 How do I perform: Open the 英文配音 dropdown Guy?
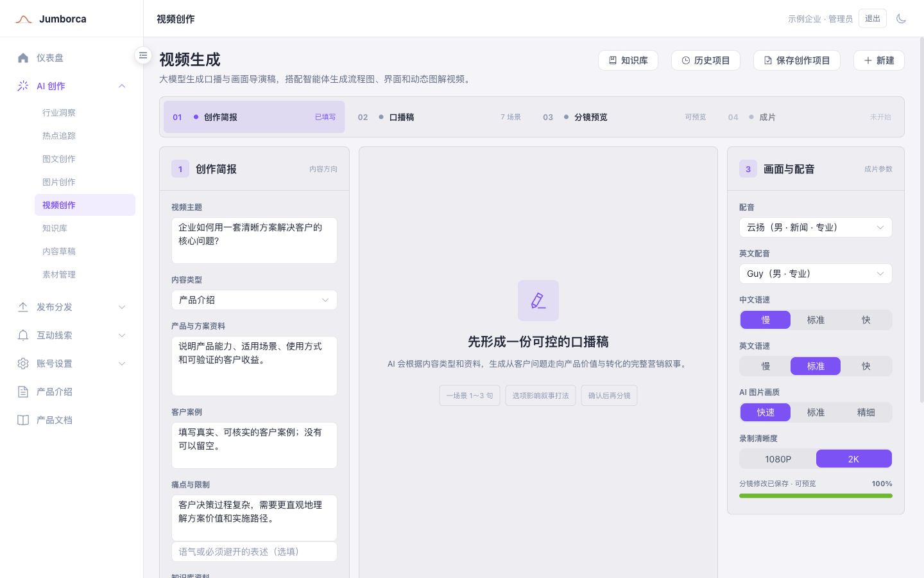click(x=816, y=274)
